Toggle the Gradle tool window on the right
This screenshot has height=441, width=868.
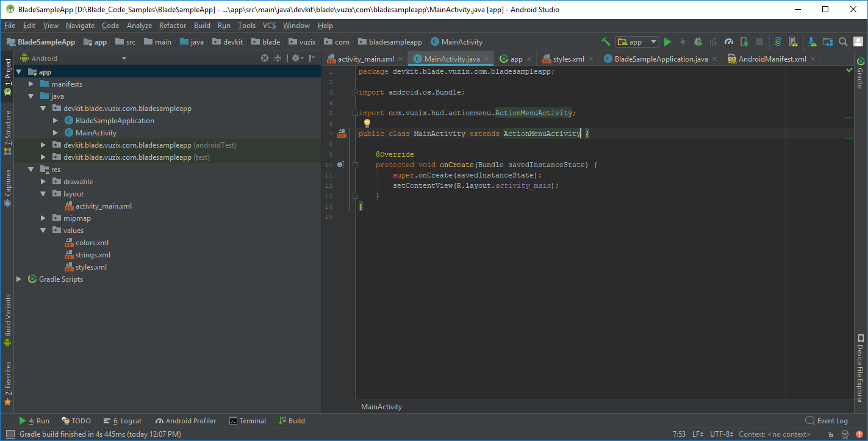(x=861, y=73)
